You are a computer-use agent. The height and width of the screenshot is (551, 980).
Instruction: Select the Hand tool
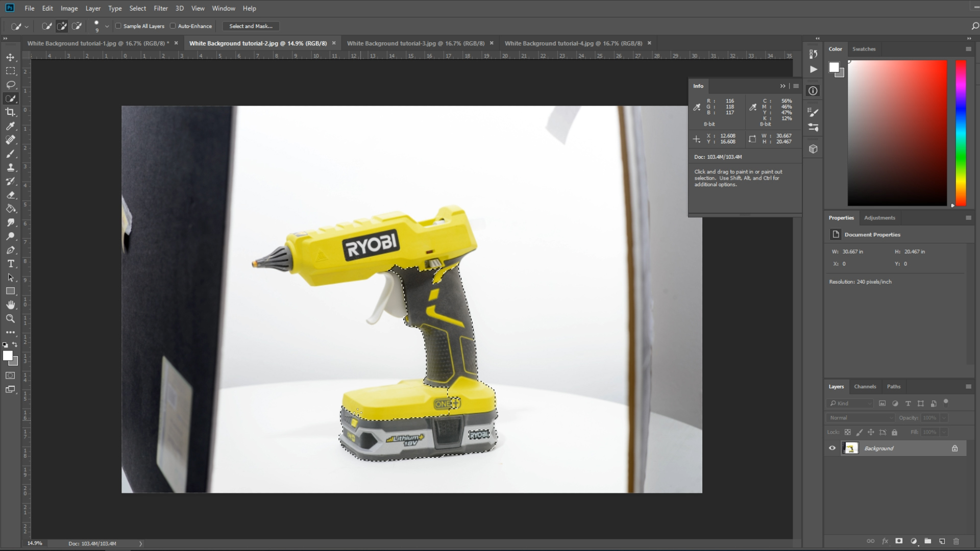[10, 305]
